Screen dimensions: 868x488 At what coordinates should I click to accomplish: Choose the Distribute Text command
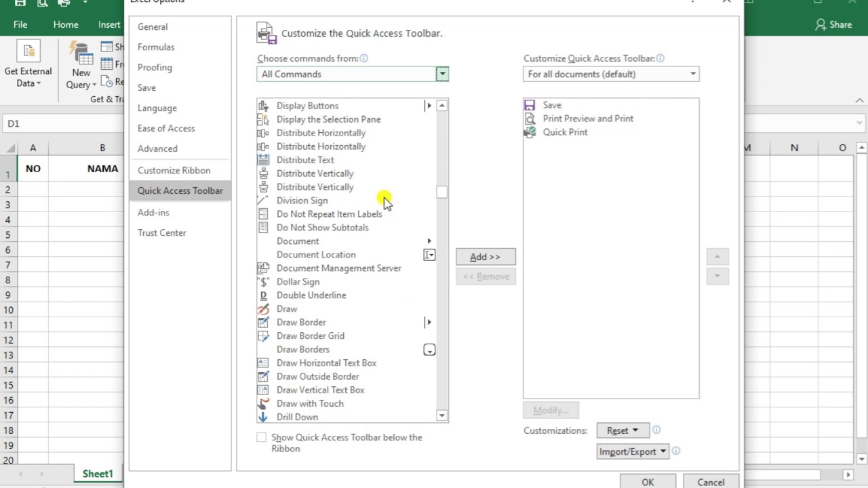(346, 160)
